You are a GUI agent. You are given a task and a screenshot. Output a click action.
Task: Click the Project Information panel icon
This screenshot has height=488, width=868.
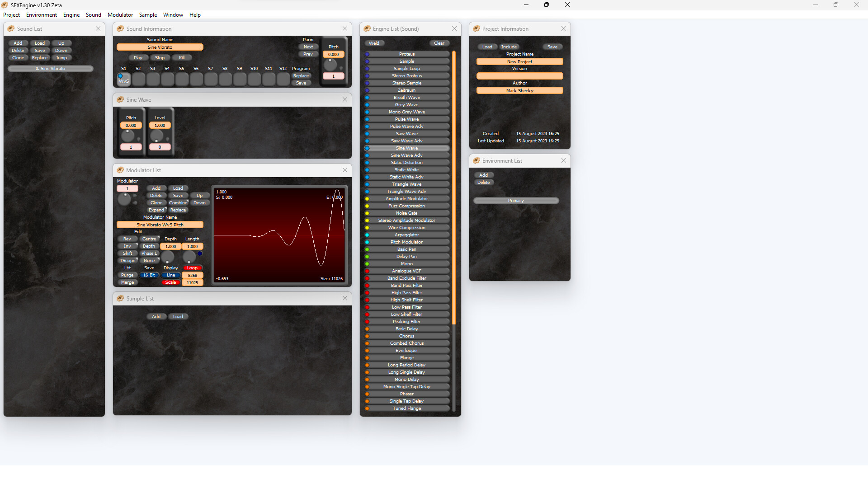(476, 28)
